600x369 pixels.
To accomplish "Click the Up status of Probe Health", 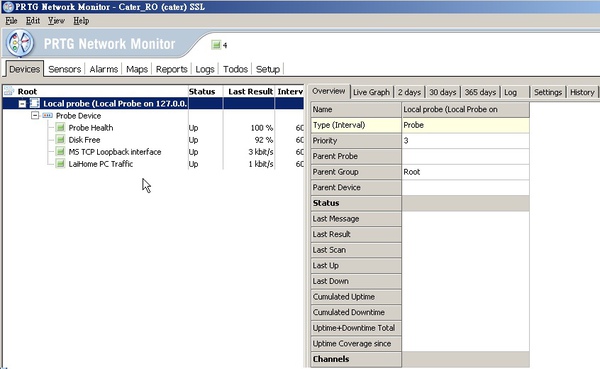I will click(x=193, y=128).
